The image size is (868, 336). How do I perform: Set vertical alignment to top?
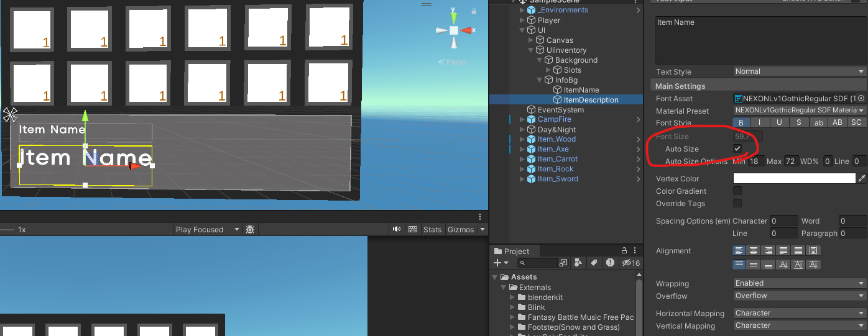[x=739, y=265]
